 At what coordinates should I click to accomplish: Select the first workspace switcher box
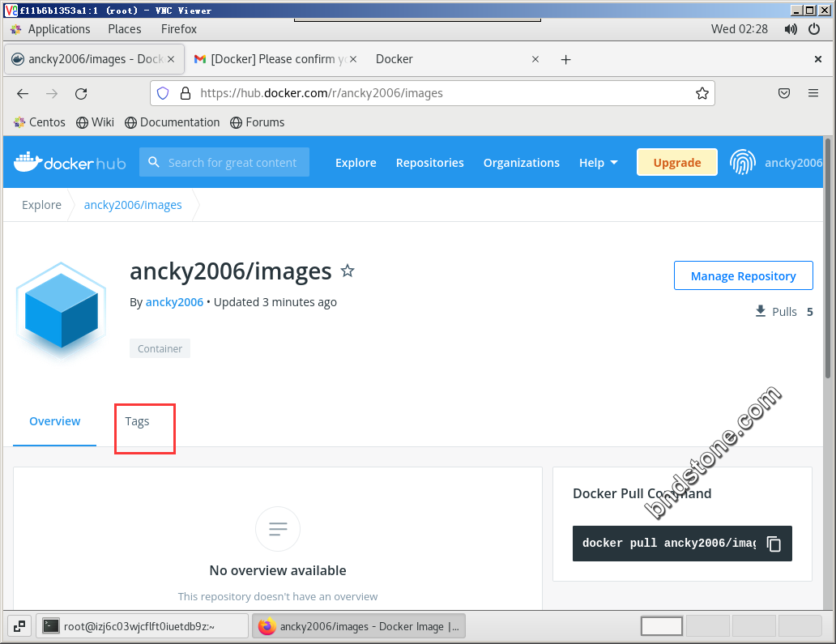point(662,626)
